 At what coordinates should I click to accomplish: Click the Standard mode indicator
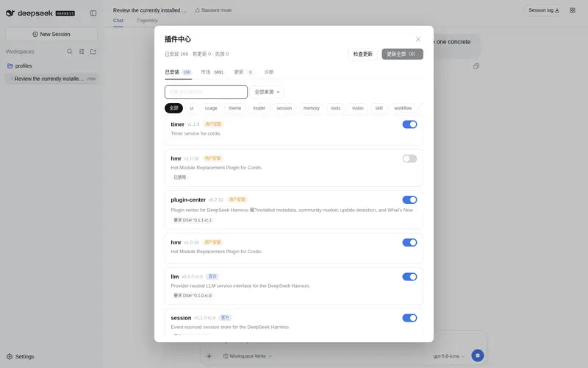click(x=213, y=10)
